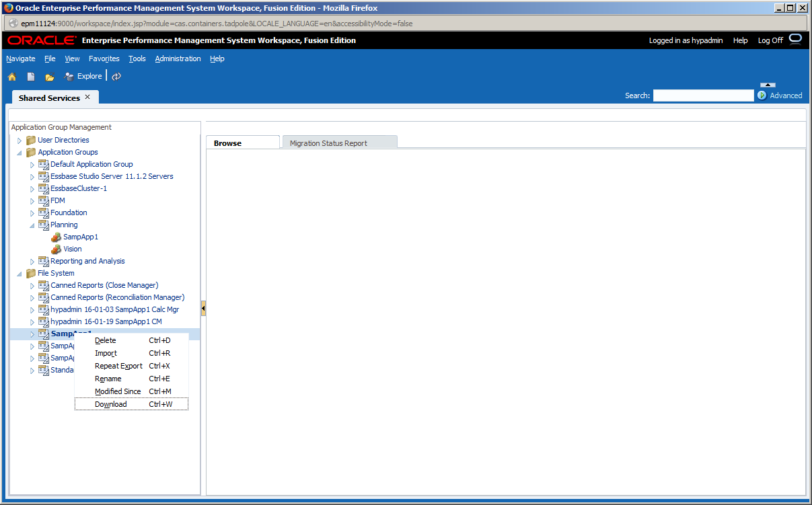812x505 pixels.
Task: Select hypadmin 16-01-03 SampApp1 Calc Mgr
Action: (115, 309)
